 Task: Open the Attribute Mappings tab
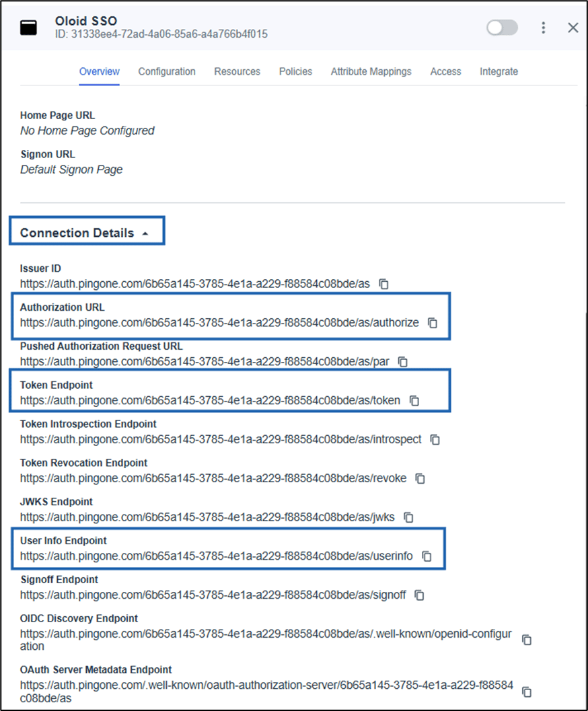click(x=371, y=72)
